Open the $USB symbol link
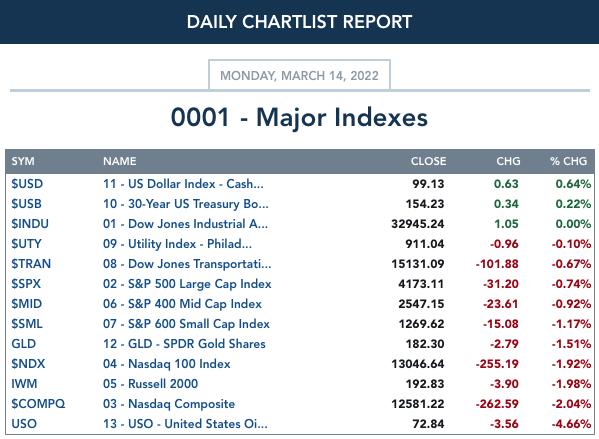This screenshot has width=599, height=439. (x=26, y=204)
